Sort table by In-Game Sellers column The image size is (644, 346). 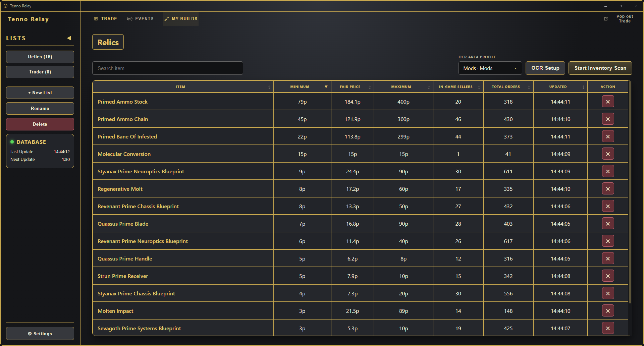(458, 87)
